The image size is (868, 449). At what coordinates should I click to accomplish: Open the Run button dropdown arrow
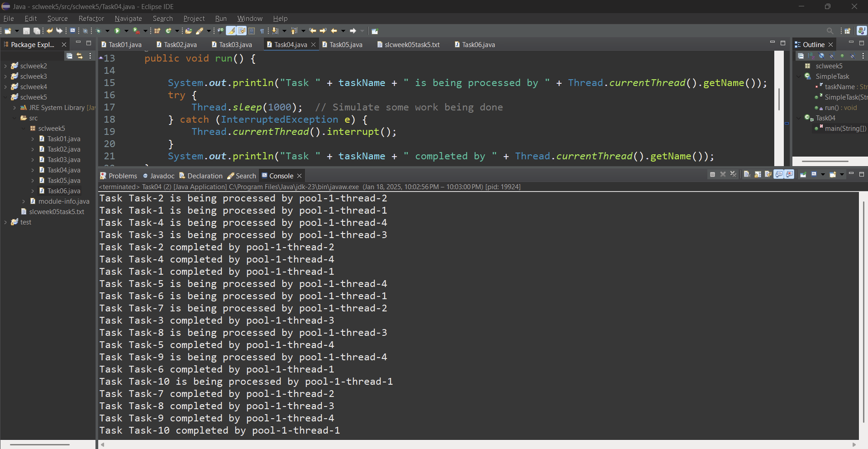point(126,31)
